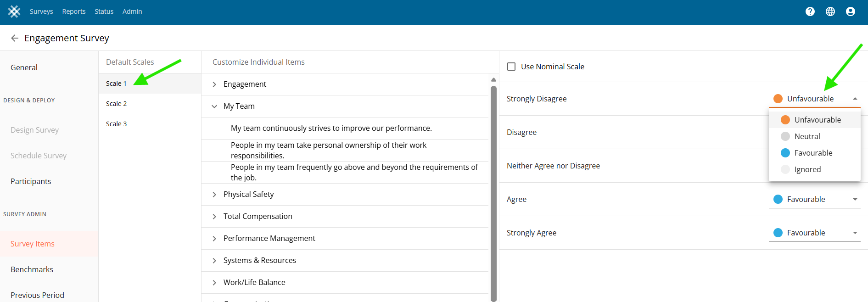Choose the blue Favourable option in list
The image size is (868, 302).
813,153
